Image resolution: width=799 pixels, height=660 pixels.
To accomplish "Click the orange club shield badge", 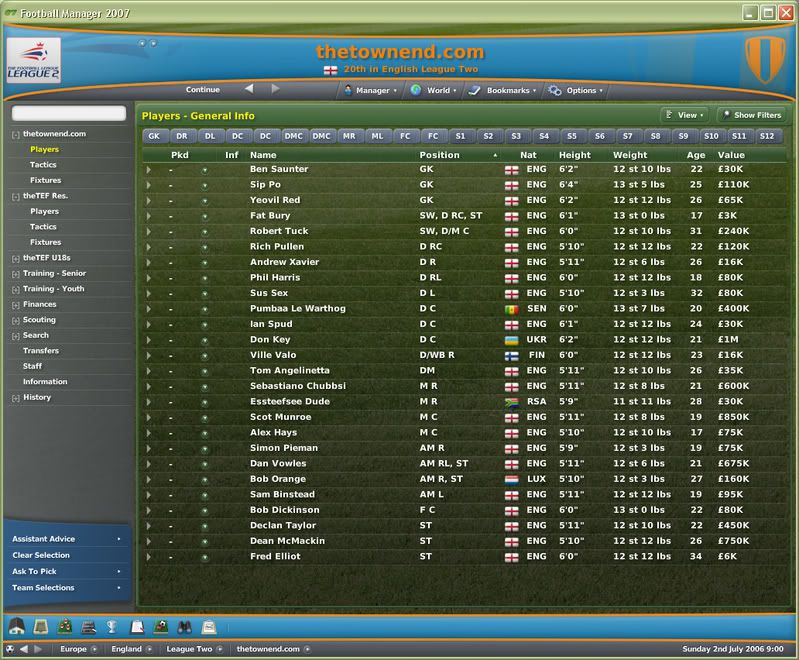I will tap(764, 59).
